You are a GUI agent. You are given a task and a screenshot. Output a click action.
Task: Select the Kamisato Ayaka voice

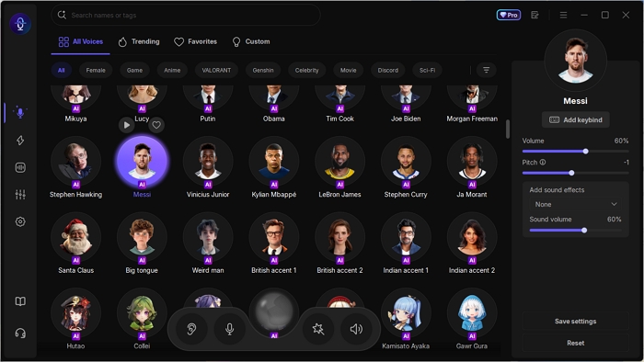point(406,319)
